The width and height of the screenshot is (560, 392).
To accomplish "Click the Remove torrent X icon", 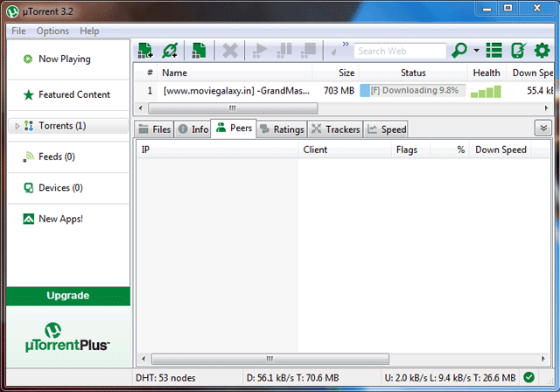I will click(x=230, y=51).
